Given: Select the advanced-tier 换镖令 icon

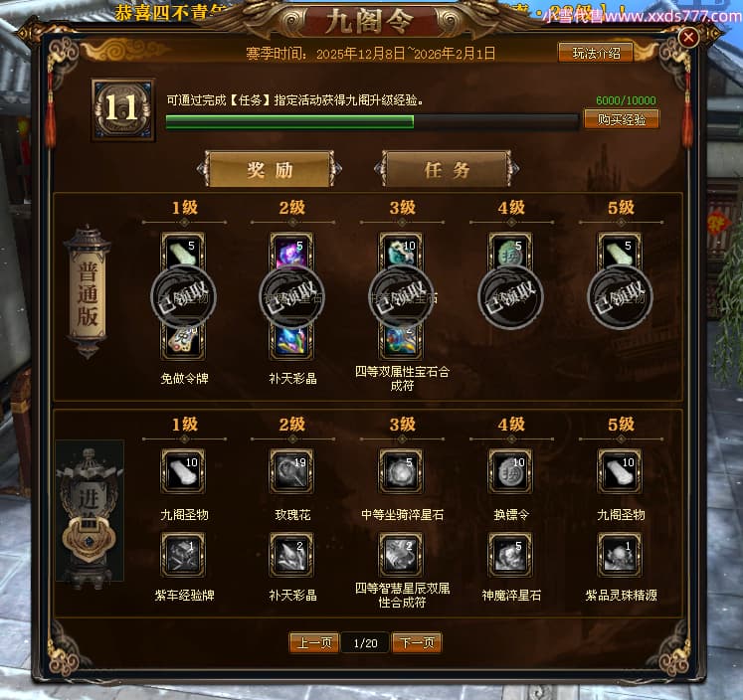Looking at the screenshot, I should pyautogui.click(x=510, y=470).
